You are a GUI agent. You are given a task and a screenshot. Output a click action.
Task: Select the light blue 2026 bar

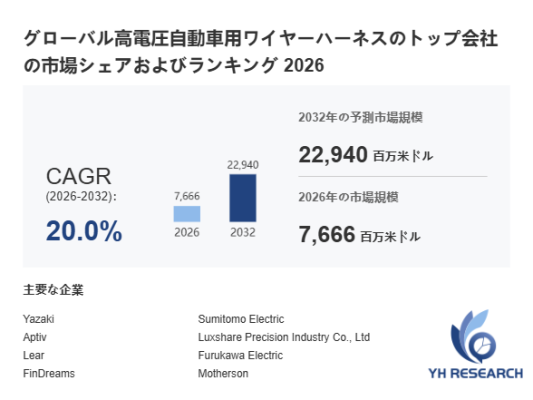[187, 214]
